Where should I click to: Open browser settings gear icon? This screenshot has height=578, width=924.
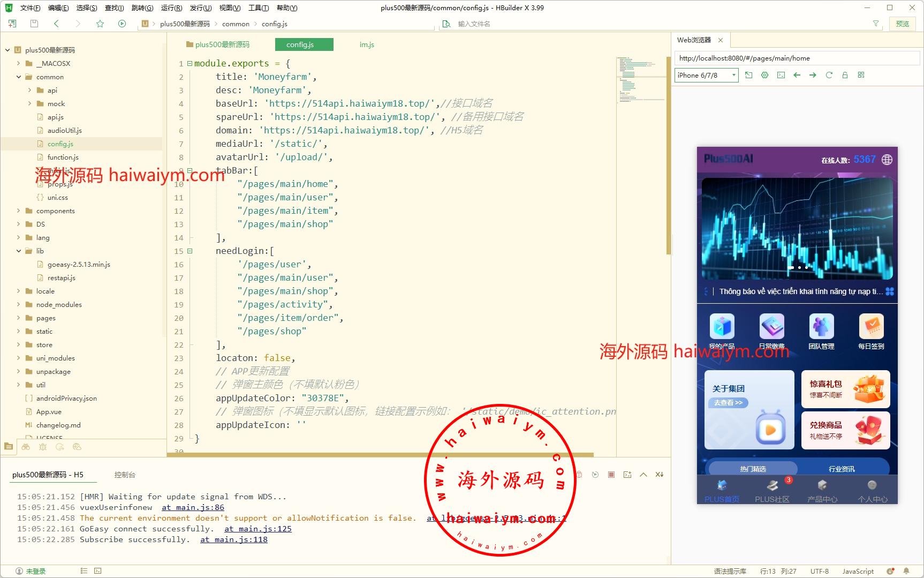point(764,75)
